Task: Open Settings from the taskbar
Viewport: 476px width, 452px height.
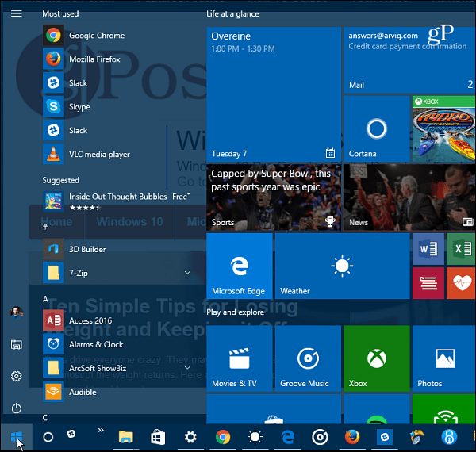Action: [x=190, y=437]
